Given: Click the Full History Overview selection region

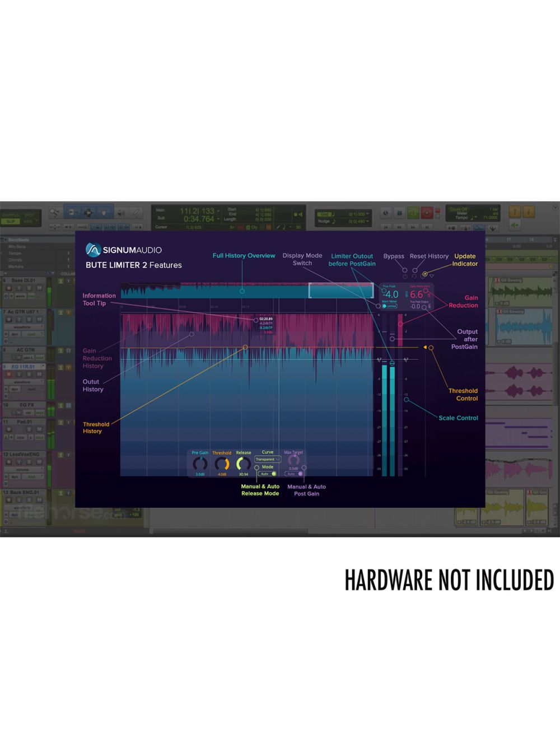Looking at the screenshot, I should point(340,289).
